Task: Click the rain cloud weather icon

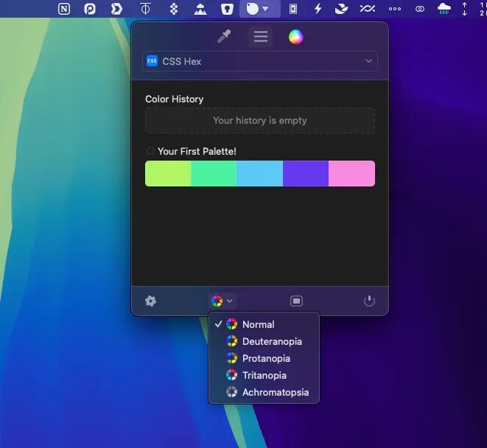Action: coord(444,9)
